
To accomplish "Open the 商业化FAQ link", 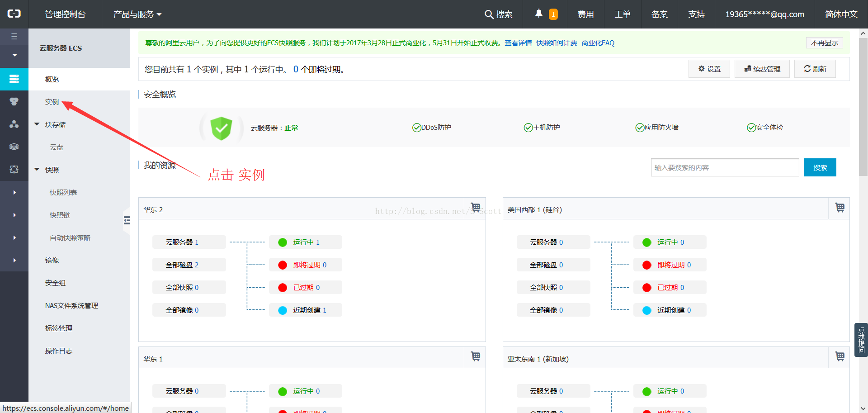I will click(x=598, y=43).
